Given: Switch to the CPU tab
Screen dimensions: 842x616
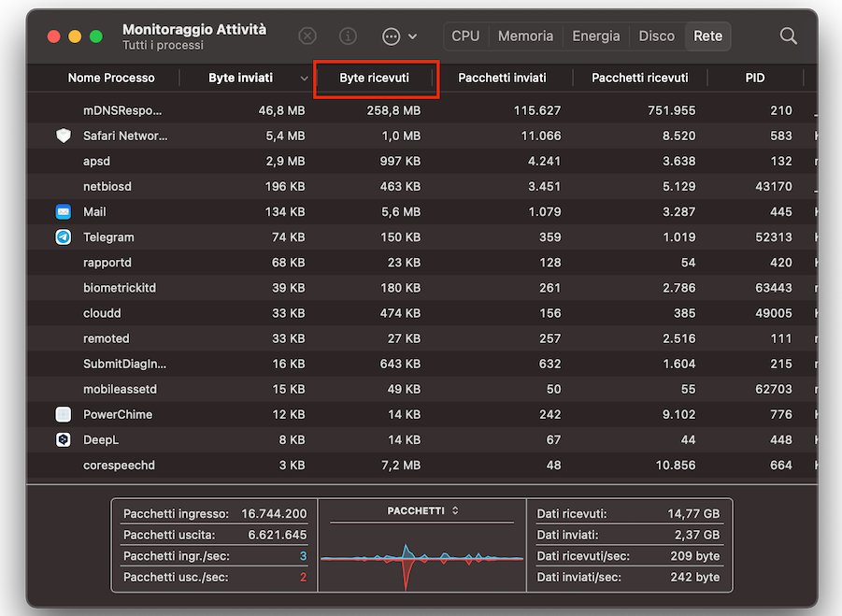Looking at the screenshot, I should [464, 36].
